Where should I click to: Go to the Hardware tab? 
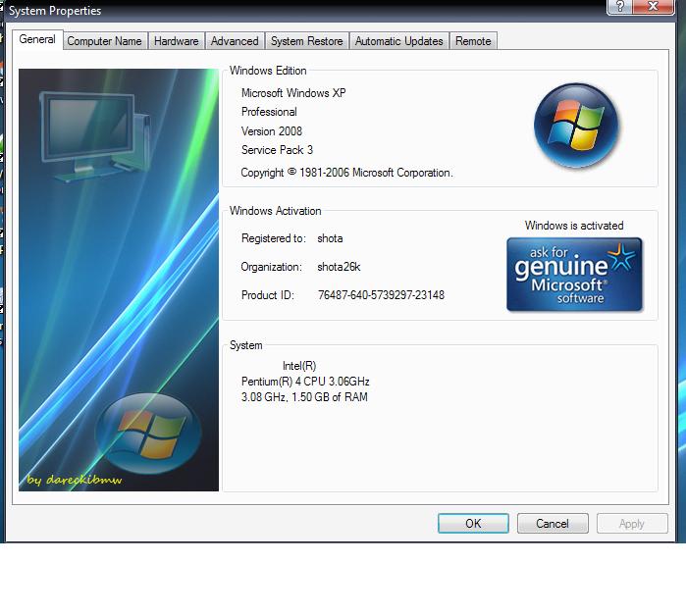click(x=177, y=41)
